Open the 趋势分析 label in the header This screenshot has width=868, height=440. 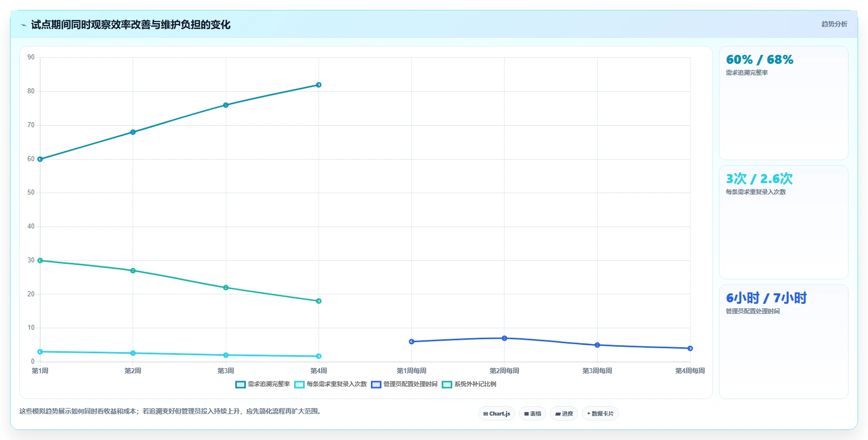pyautogui.click(x=834, y=24)
